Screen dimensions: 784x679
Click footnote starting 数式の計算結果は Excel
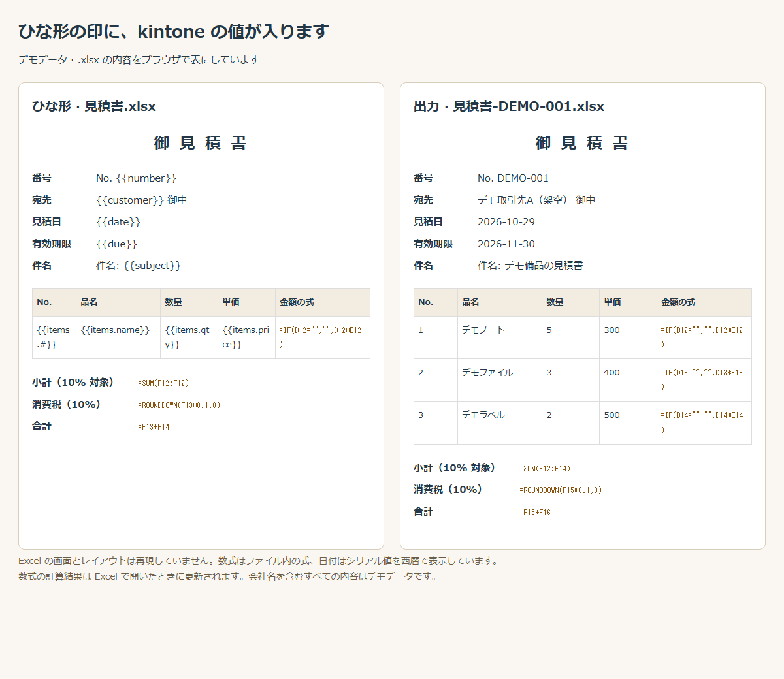(x=227, y=576)
